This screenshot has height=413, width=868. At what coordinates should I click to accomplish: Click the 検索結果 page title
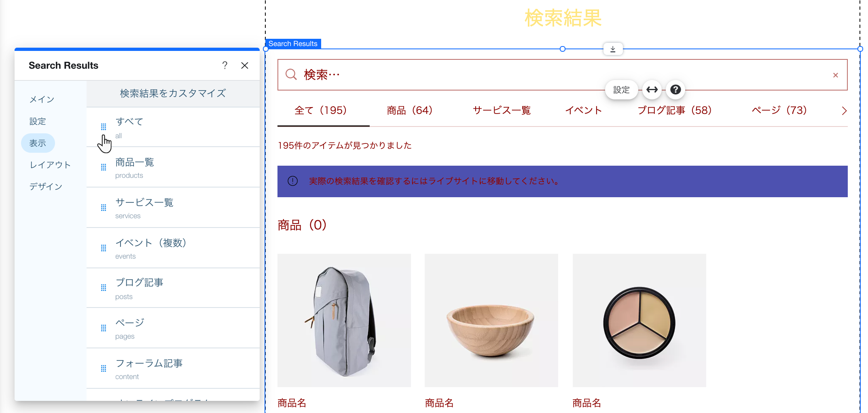coord(563,18)
